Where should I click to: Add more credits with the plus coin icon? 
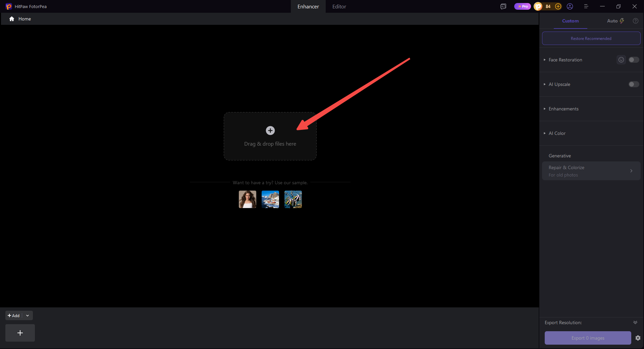[x=558, y=6]
